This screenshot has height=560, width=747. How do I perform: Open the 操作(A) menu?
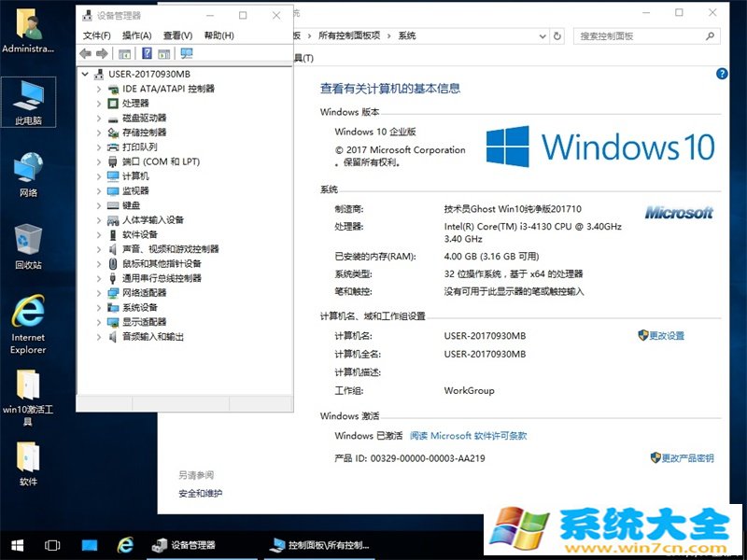point(136,35)
